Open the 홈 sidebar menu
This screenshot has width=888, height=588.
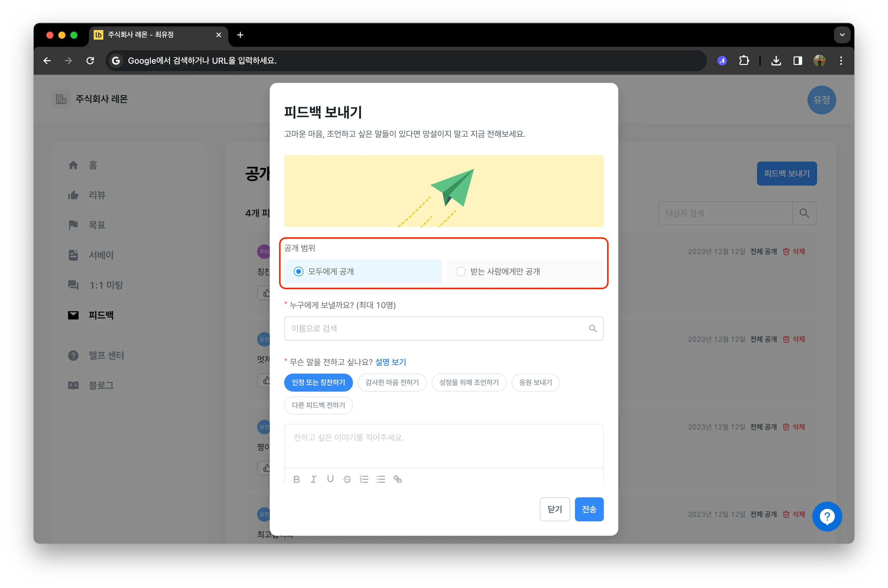point(93,165)
